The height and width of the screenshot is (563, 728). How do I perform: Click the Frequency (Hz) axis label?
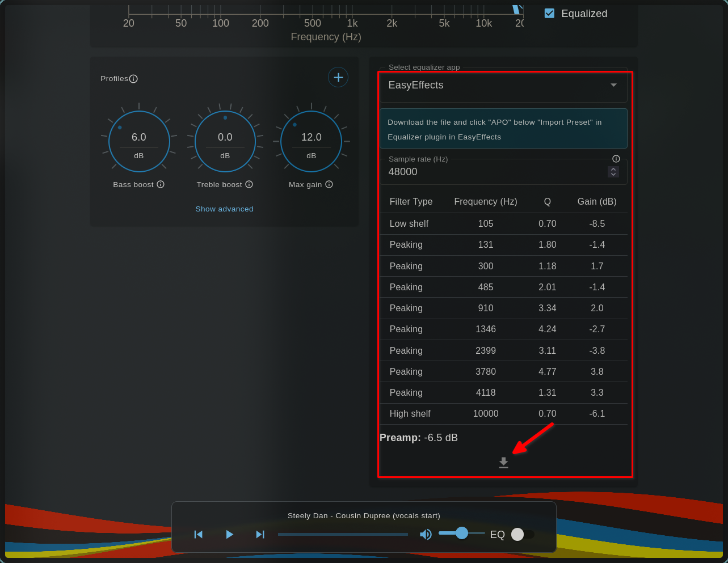pos(326,37)
